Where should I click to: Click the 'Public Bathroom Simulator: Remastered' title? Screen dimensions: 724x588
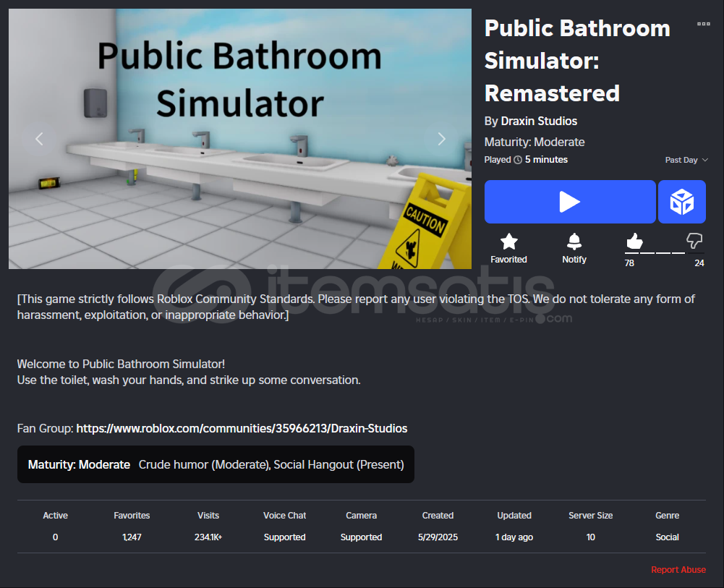pos(577,61)
